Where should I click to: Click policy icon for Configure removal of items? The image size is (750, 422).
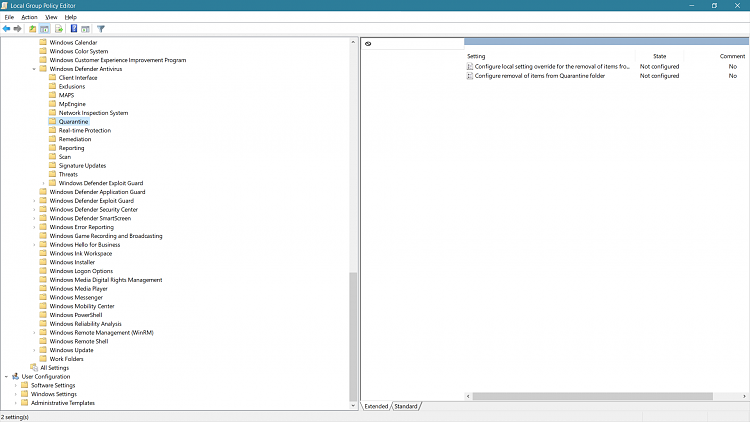[470, 76]
